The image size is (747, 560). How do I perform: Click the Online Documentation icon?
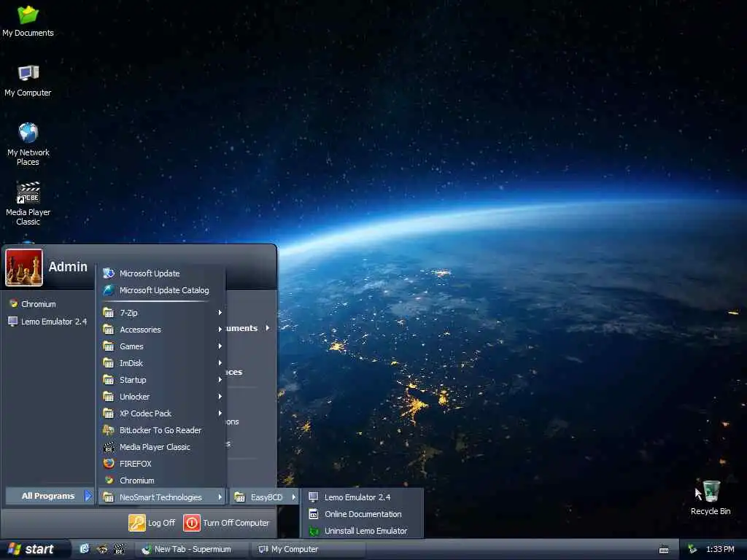[314, 514]
